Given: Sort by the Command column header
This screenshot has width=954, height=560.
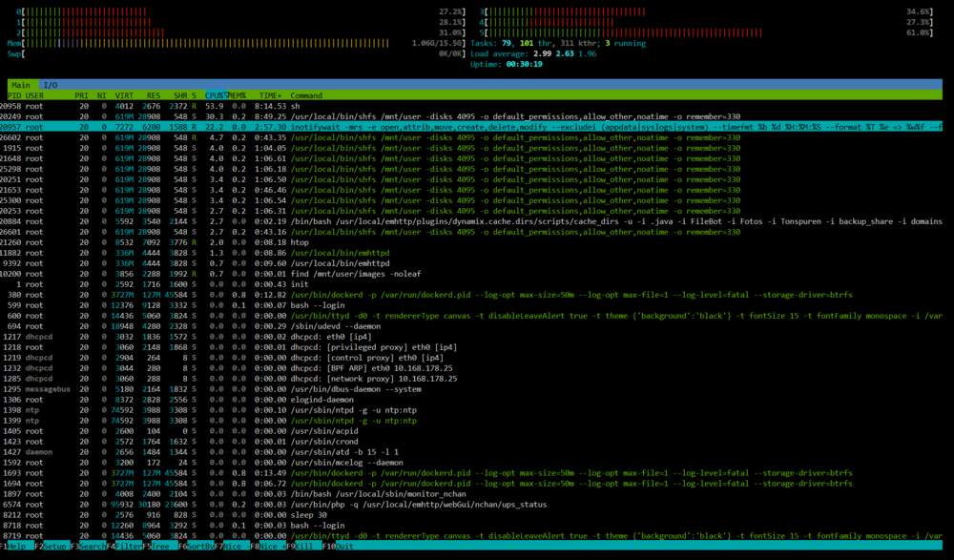Looking at the screenshot, I should (306, 95).
